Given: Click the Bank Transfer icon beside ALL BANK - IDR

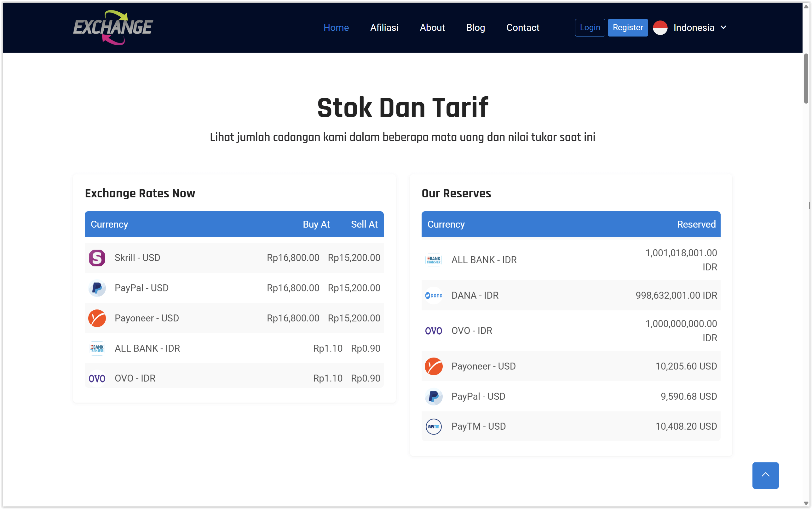Looking at the screenshot, I should tap(97, 348).
